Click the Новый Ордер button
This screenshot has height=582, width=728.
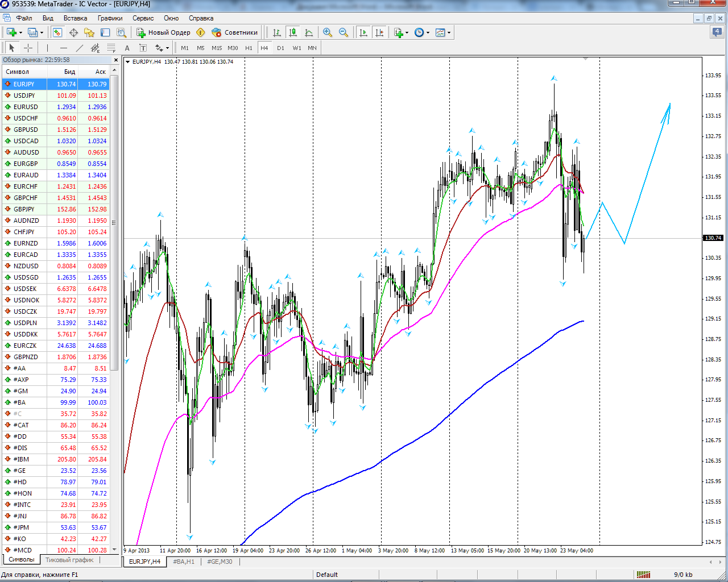(163, 32)
